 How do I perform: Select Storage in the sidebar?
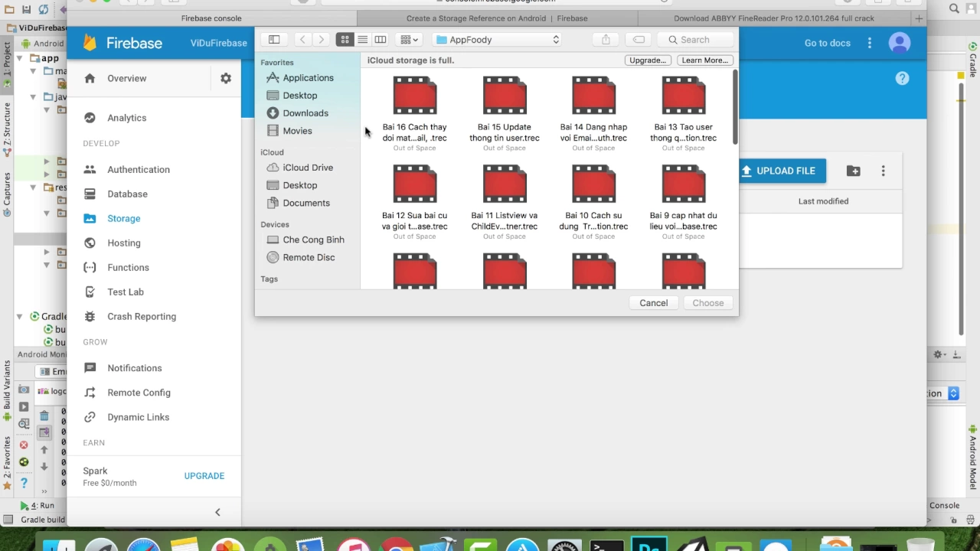[x=123, y=219]
